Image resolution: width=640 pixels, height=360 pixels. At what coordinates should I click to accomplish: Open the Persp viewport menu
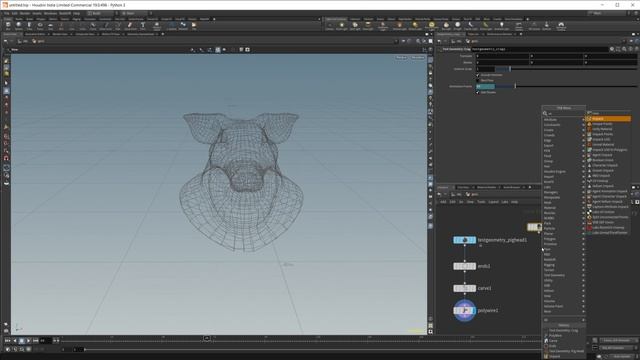[402, 58]
